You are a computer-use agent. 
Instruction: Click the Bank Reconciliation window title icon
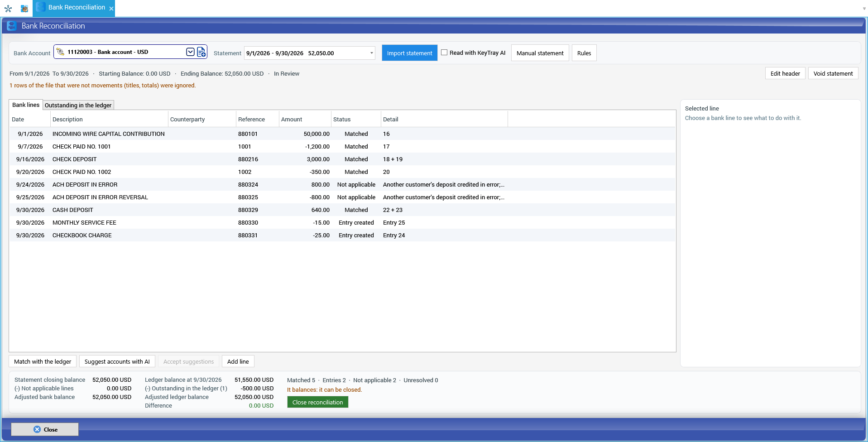coord(12,26)
